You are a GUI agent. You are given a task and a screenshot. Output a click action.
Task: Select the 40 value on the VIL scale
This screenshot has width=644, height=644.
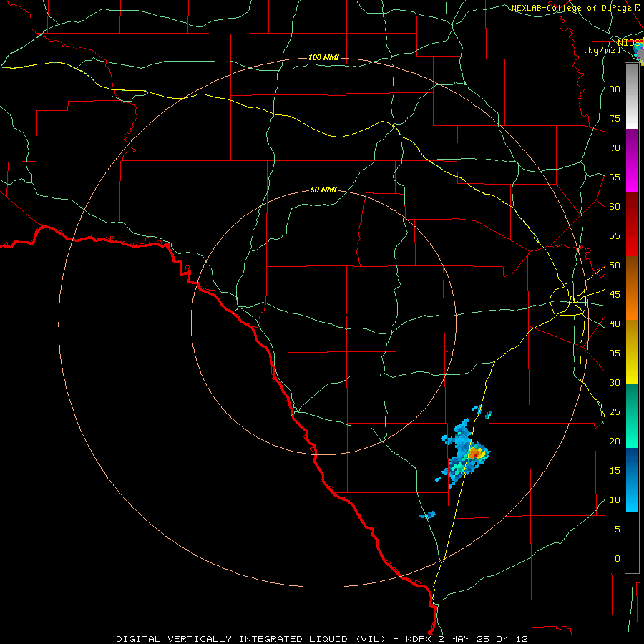615,324
